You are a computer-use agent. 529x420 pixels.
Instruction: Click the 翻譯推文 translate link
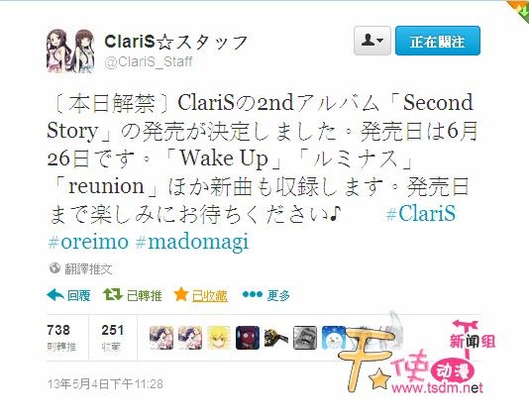(x=88, y=268)
